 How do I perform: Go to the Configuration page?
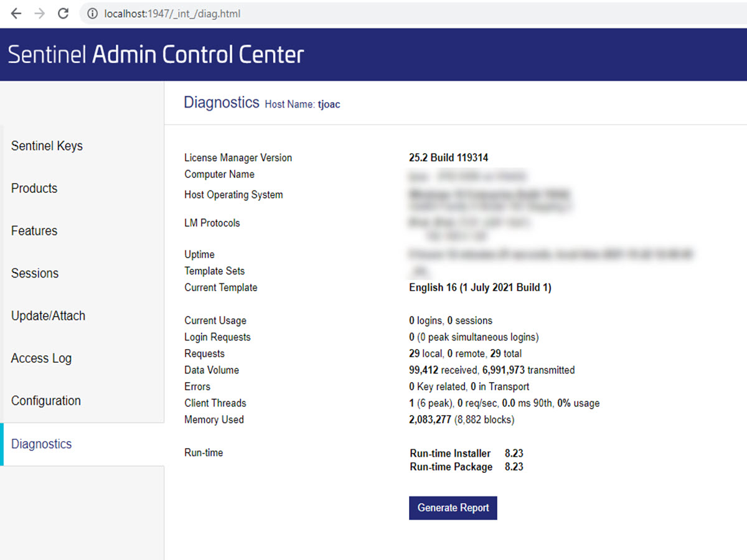(45, 401)
